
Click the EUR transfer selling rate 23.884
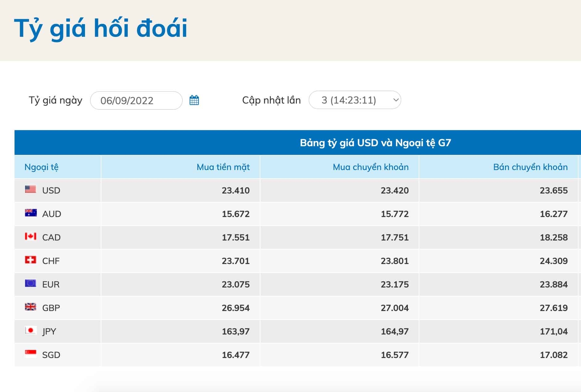pos(553,284)
